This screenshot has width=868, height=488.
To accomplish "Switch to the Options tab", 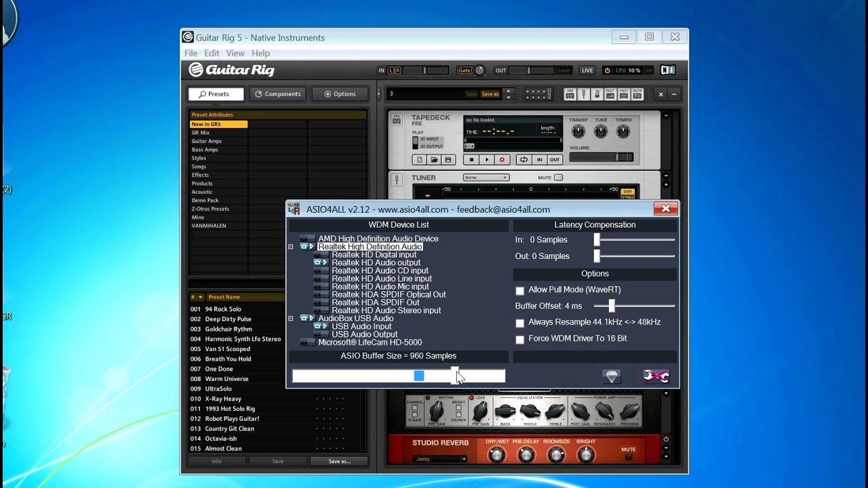I will pos(340,94).
